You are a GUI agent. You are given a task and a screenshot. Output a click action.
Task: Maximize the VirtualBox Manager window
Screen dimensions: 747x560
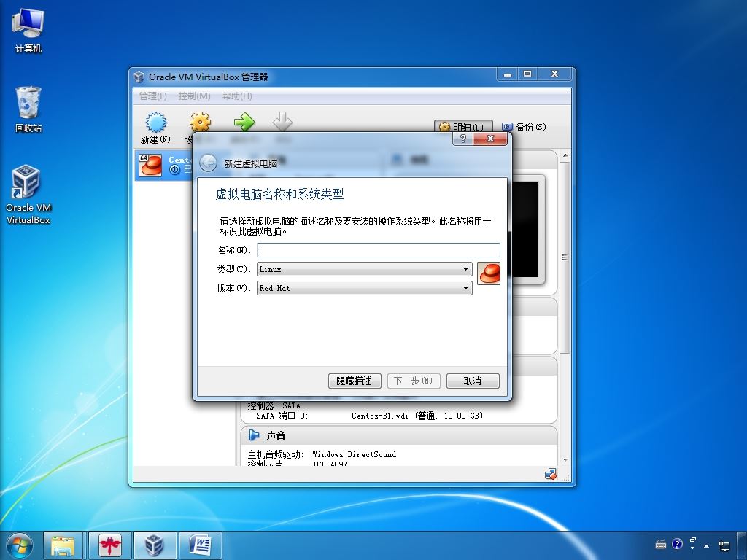pyautogui.click(x=528, y=74)
